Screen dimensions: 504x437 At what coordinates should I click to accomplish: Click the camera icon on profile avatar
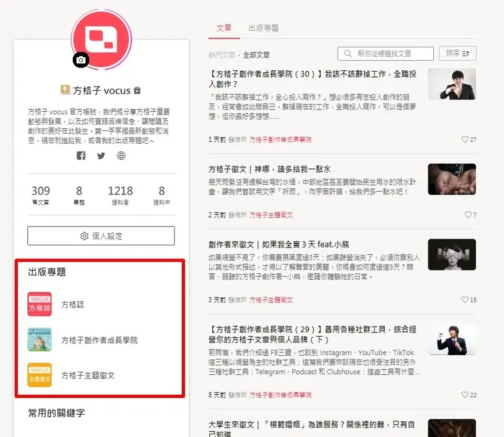click(x=80, y=60)
